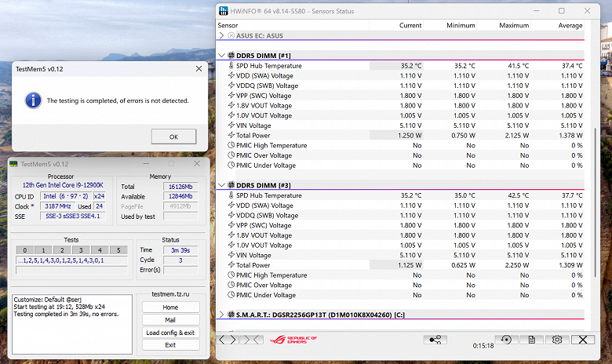
Task: Reset sensor min/max with the clock icon
Action: pyautogui.click(x=506, y=340)
